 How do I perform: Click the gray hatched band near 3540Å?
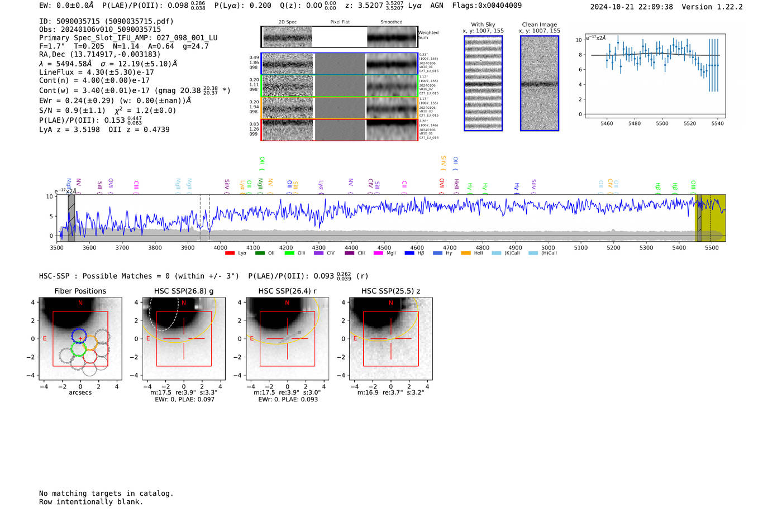click(71, 218)
